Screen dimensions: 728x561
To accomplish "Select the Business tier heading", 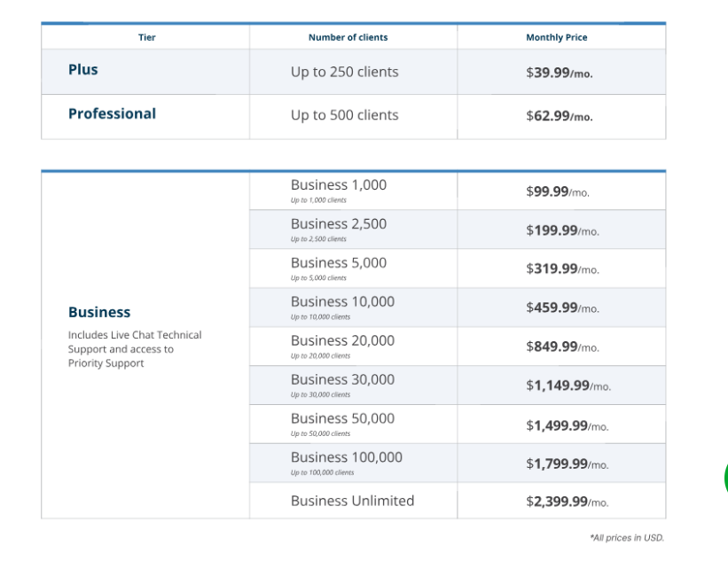I will pos(99,312).
